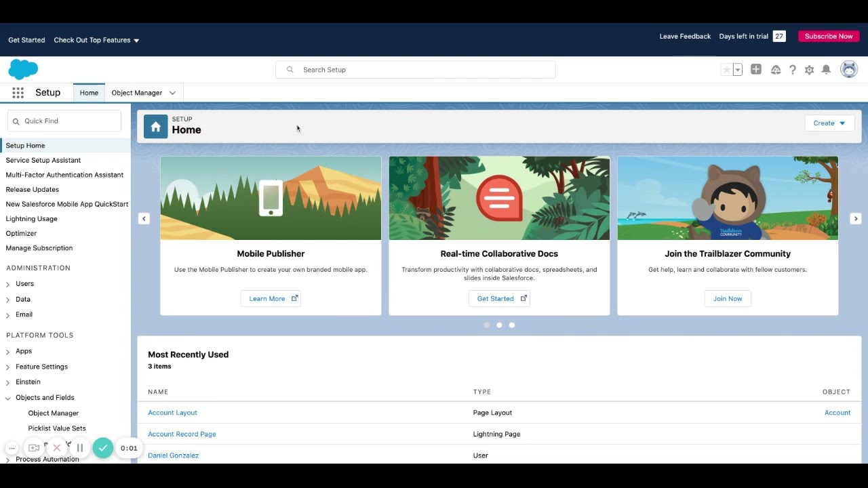
Task: Click Learn More on Mobile Publisher
Action: pyautogui.click(x=271, y=299)
